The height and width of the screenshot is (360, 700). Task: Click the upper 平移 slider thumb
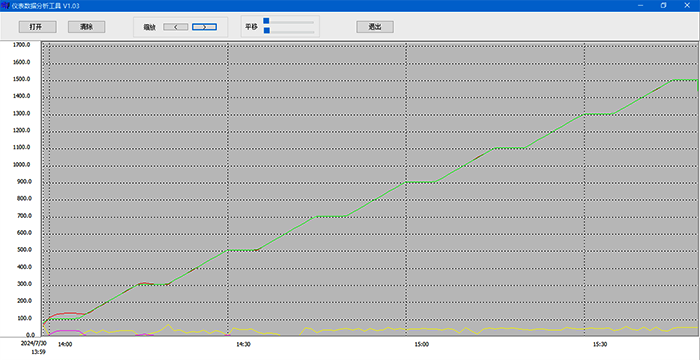[267, 21]
